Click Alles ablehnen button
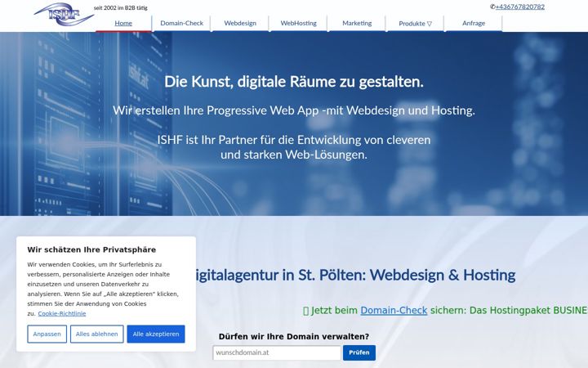Viewport: 588px width, 368px height. 96,334
